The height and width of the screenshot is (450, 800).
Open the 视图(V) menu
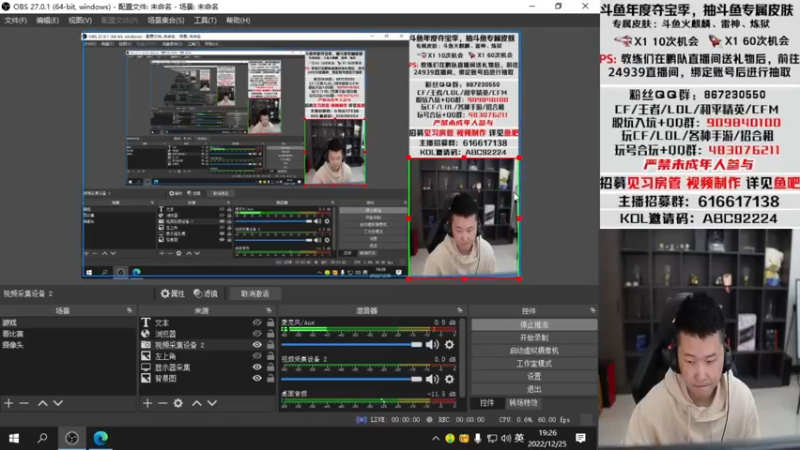[x=80, y=20]
